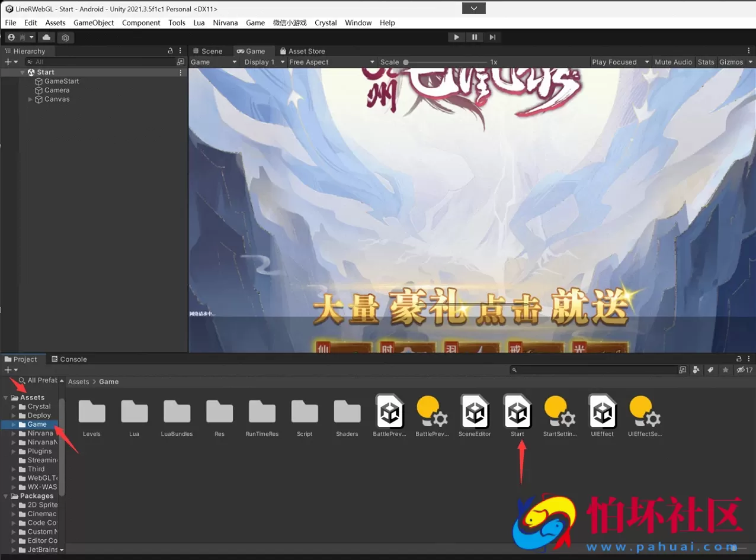The width and height of the screenshot is (756, 560).
Task: Click the Pause button in the toolbar
Action: click(x=474, y=37)
